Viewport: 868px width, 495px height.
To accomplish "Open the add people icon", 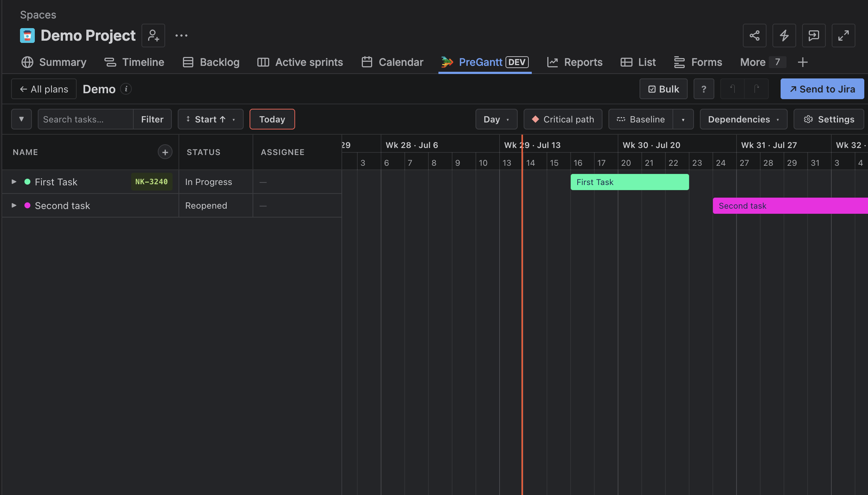I will tap(153, 36).
